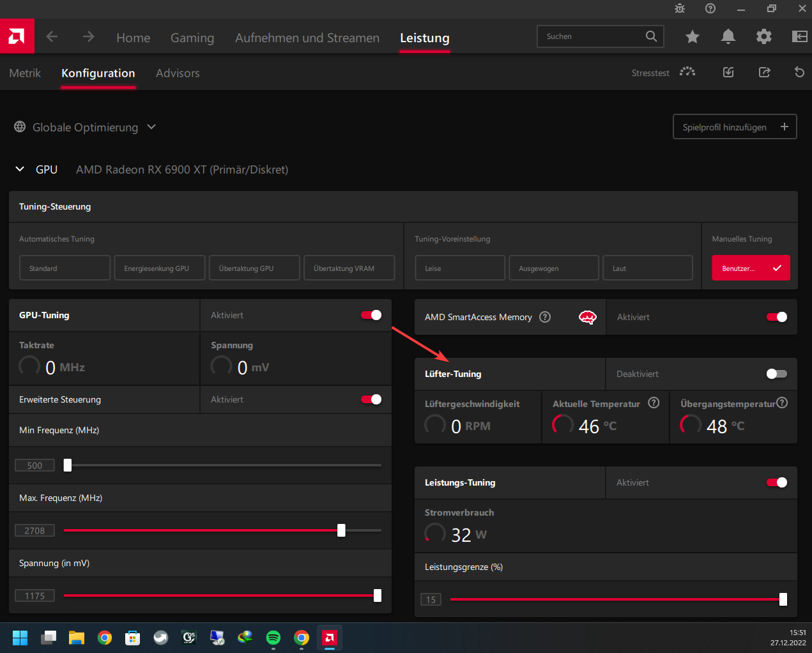Click the export profile share icon
This screenshot has height=653, width=812.
tap(764, 72)
